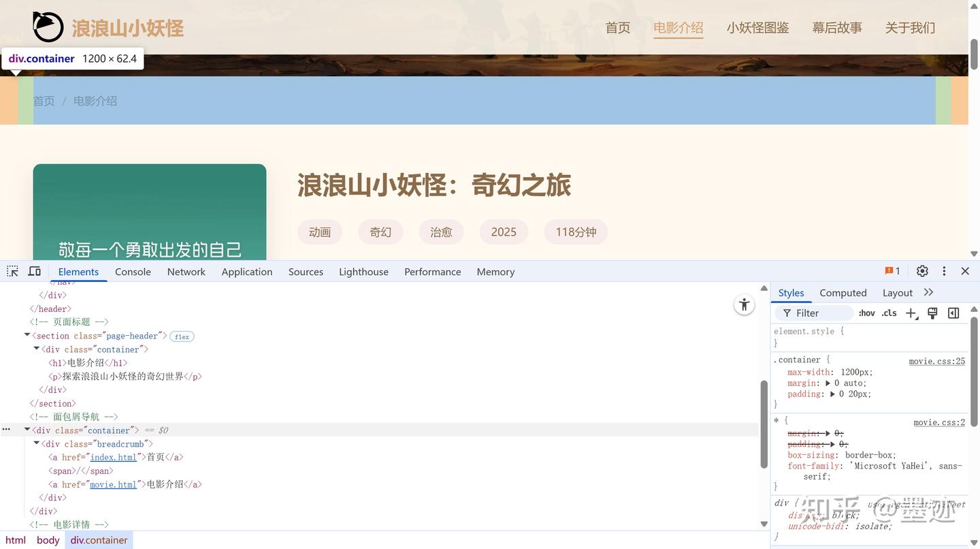Click the 浪浪山小妖怪 site title

[128, 28]
